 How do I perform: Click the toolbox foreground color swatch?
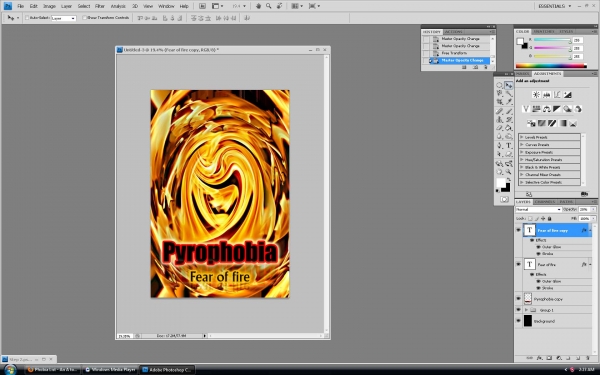coord(501,183)
